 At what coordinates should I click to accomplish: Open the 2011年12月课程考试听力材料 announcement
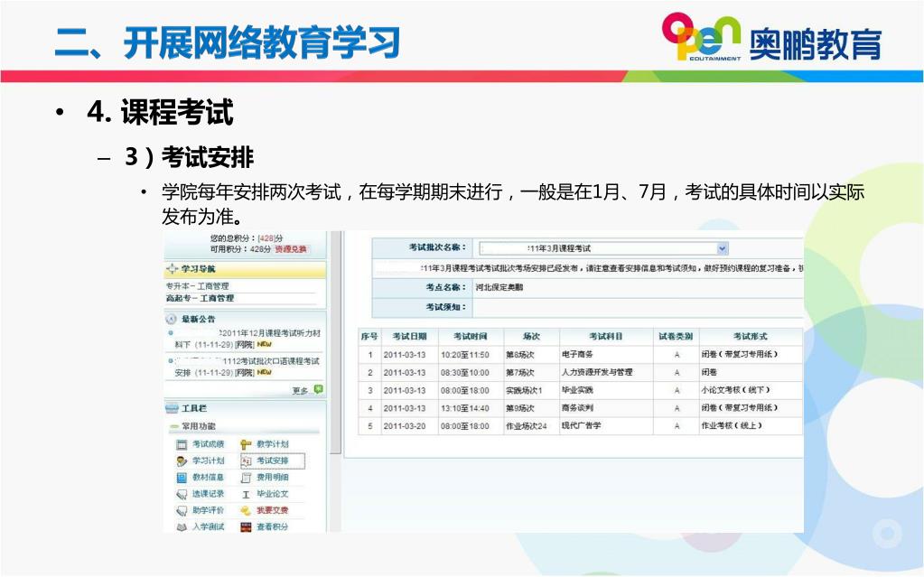(x=247, y=339)
